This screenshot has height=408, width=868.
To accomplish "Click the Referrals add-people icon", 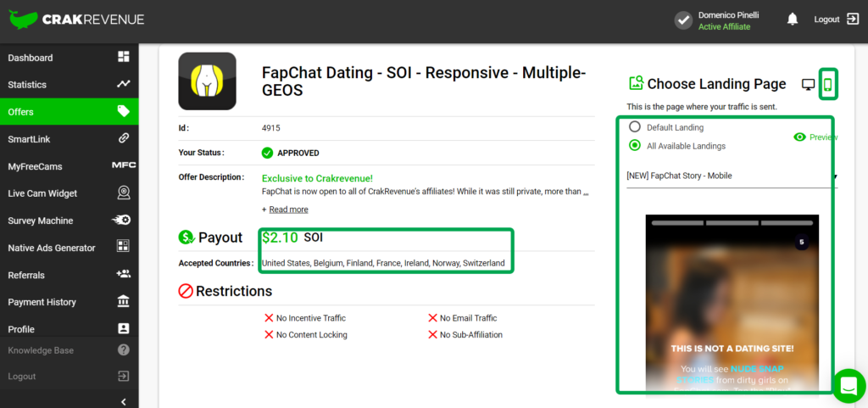I will point(124,274).
